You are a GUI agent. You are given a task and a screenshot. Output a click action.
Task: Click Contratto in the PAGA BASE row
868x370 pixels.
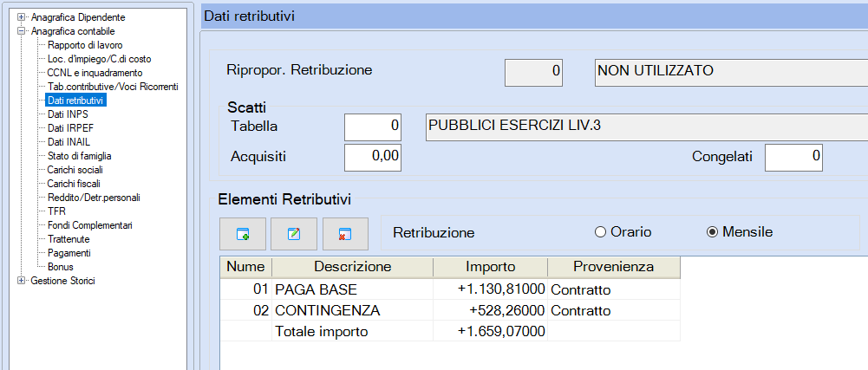(614, 289)
